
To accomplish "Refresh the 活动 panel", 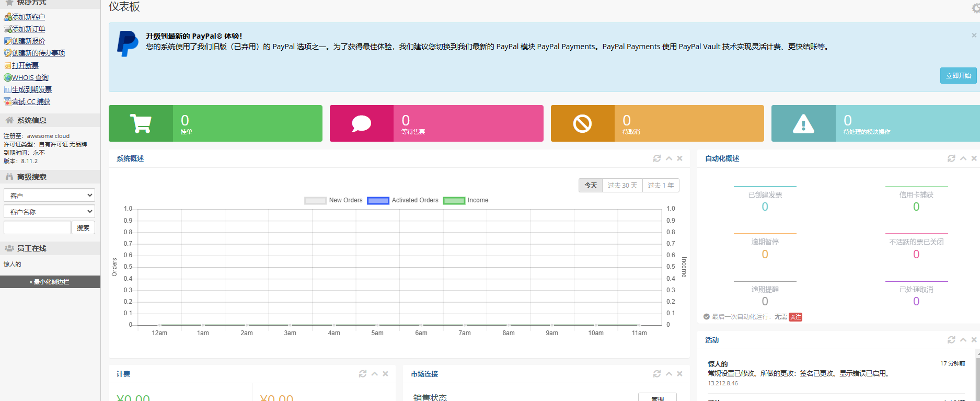I will 951,340.
